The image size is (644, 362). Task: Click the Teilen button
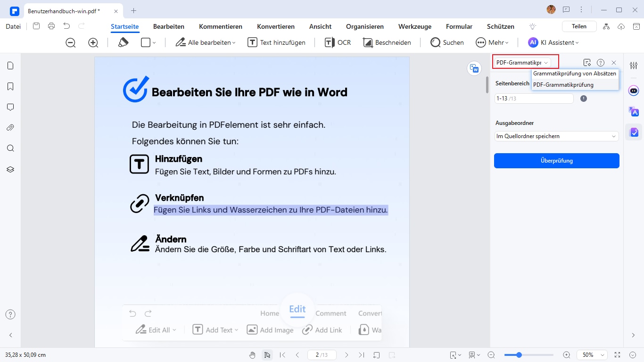tap(579, 26)
